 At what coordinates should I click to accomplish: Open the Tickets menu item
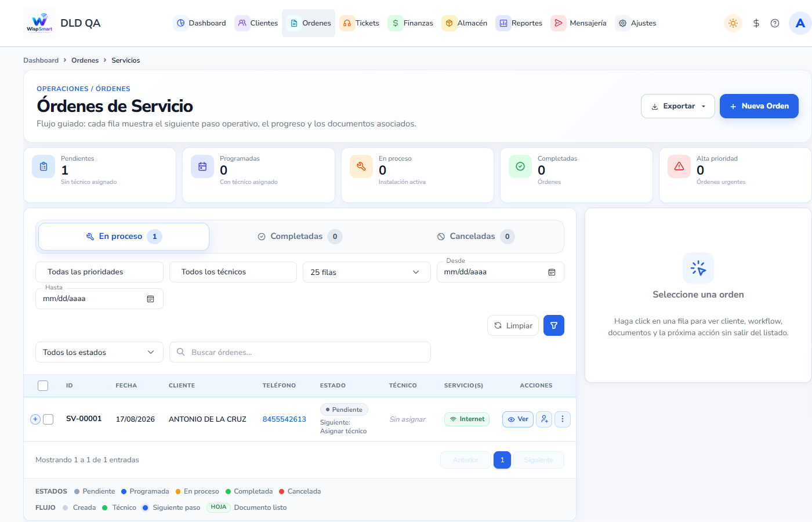[x=360, y=23]
